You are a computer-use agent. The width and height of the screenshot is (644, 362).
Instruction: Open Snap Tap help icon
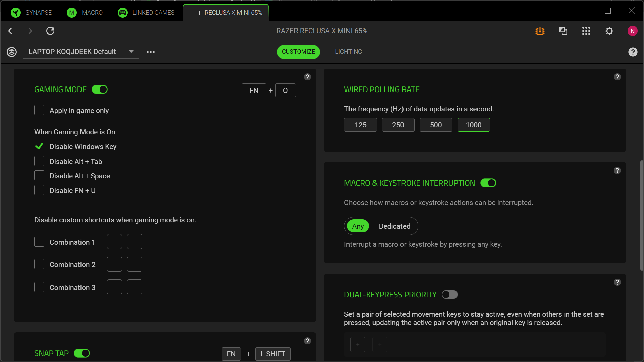coord(307,341)
